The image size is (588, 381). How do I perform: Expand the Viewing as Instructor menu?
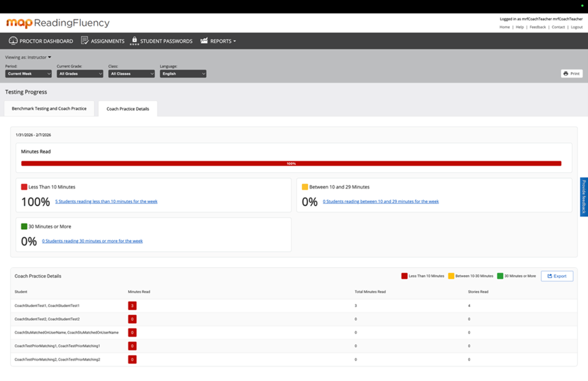[x=28, y=57]
